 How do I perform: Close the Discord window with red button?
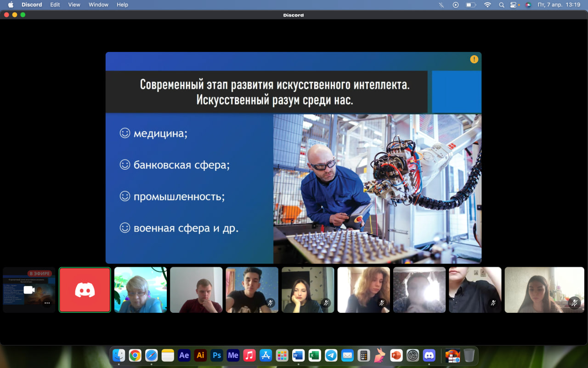click(x=6, y=15)
